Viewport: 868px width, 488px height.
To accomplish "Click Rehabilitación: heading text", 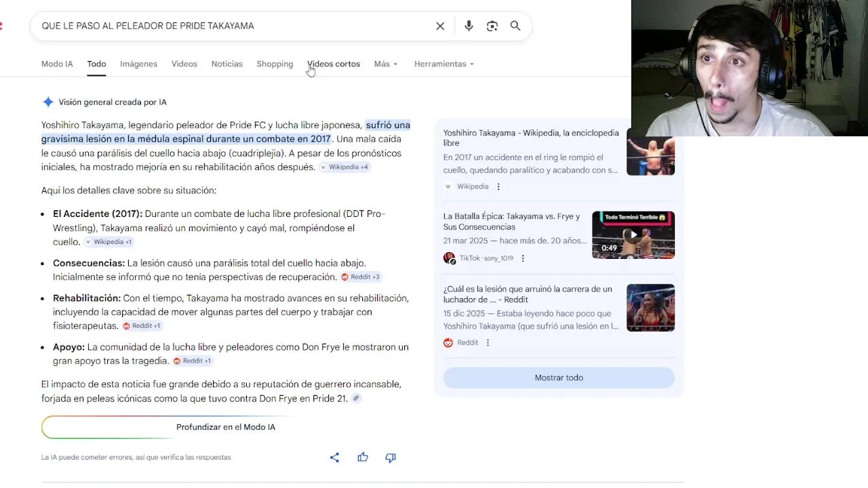I will click(x=87, y=298).
